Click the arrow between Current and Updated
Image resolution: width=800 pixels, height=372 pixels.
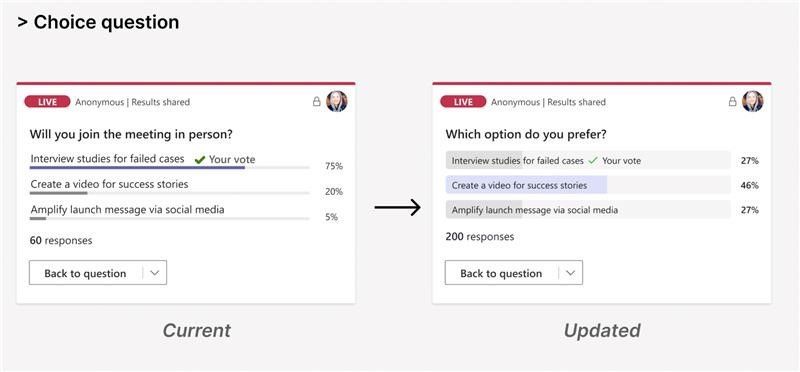pyautogui.click(x=397, y=207)
